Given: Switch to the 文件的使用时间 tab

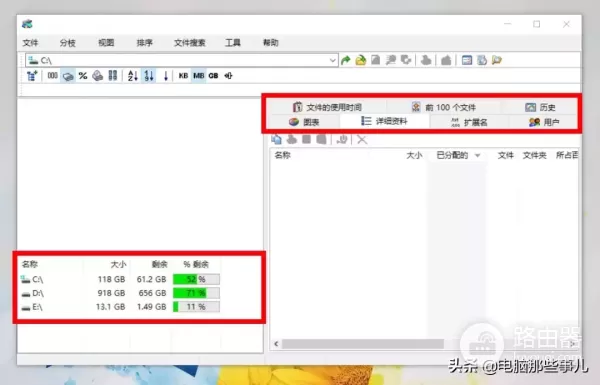Looking at the screenshot, I should point(327,107).
